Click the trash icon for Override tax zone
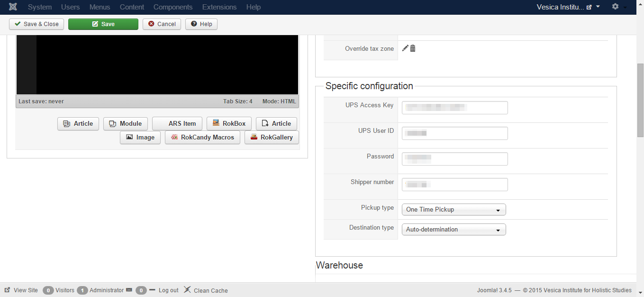Viewport: 644px width, 297px height. (x=413, y=48)
